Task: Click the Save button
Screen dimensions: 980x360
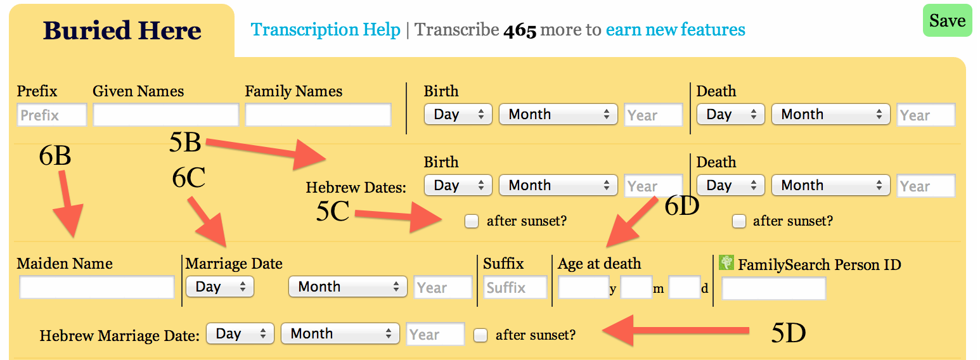Action: point(946,21)
